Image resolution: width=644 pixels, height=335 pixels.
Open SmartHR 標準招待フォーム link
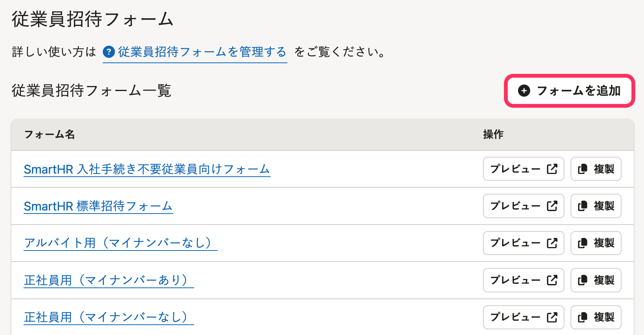click(98, 206)
